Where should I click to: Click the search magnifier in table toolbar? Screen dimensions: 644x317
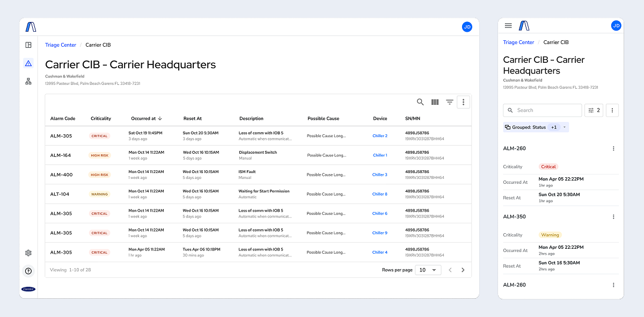[x=420, y=102]
